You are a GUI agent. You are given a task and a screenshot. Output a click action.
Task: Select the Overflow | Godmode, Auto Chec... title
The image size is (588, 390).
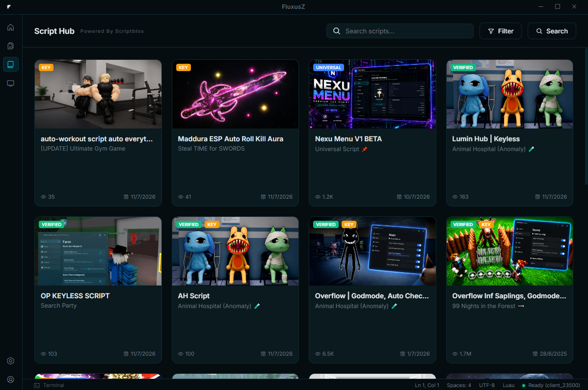click(x=372, y=296)
